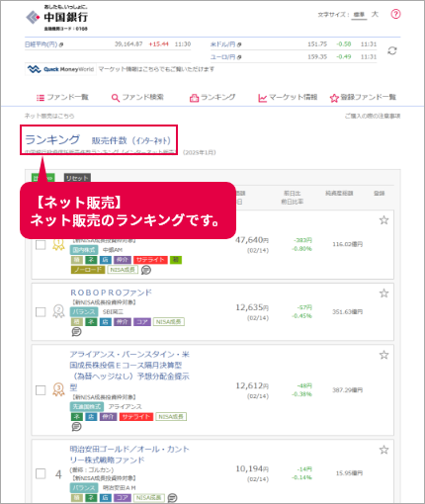425x504 pixels.
Task: Open the アライアンス・バーンスタイン fund name link
Action: coord(129,371)
